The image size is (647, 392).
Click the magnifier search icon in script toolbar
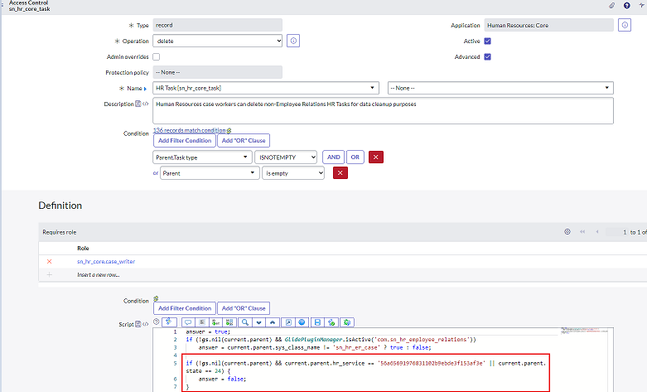[x=245, y=322]
